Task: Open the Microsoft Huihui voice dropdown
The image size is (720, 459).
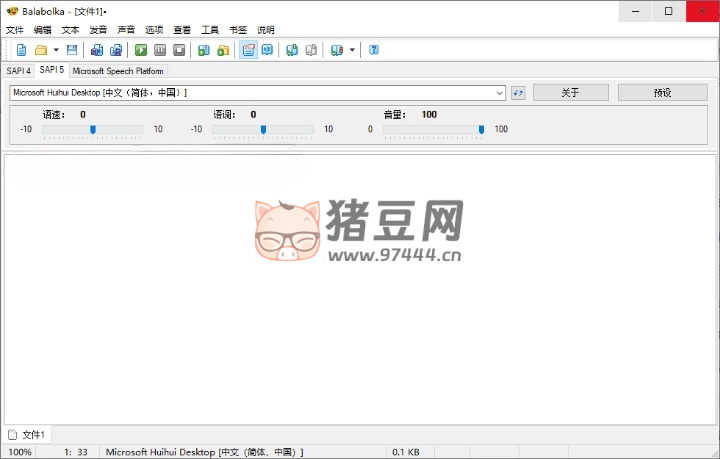Action: coord(257,93)
